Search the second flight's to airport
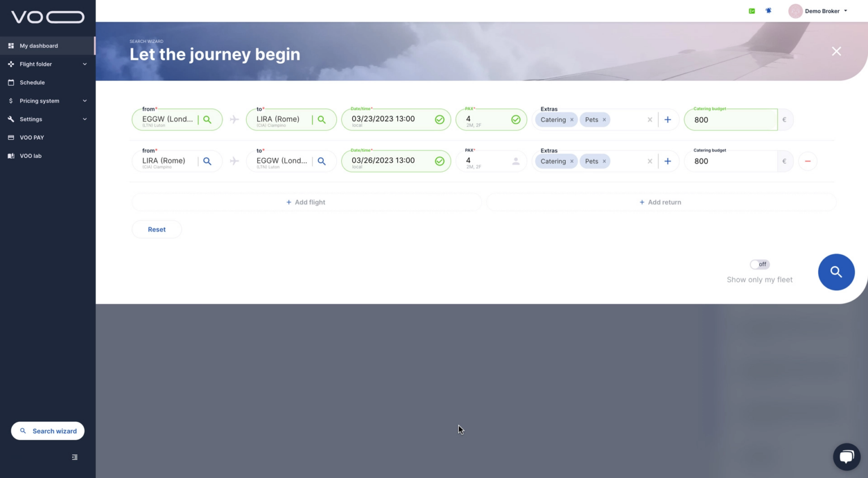Screen dimensions: 868x478 322,162
